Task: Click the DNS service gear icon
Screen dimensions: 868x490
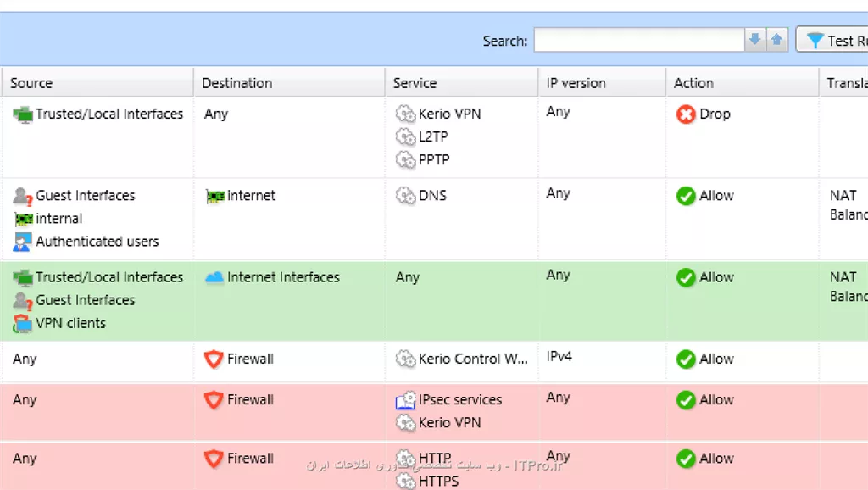Action: tap(405, 196)
